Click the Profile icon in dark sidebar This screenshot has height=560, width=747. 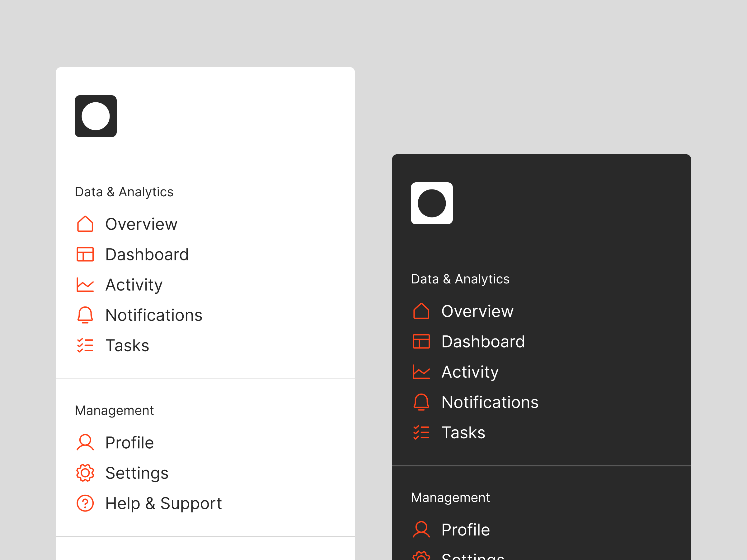421,529
